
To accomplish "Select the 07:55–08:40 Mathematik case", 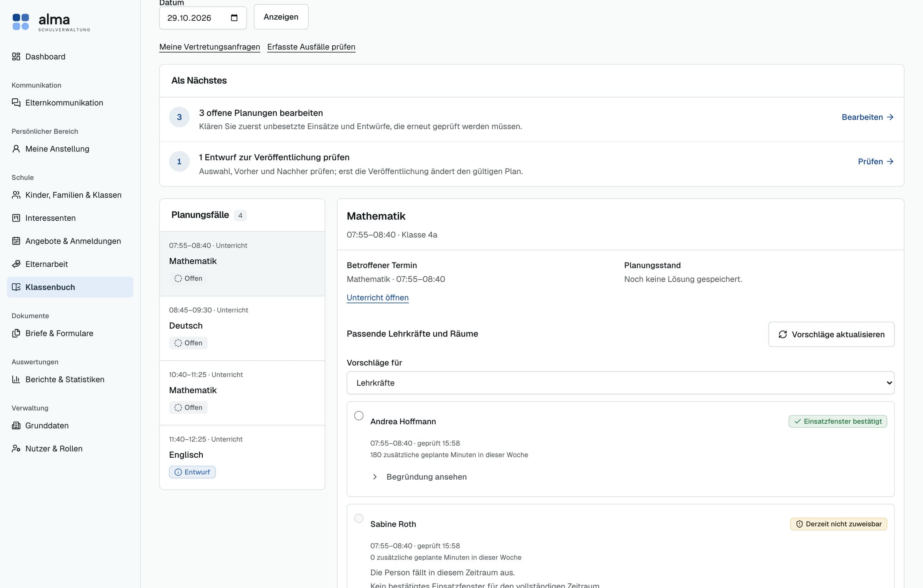I will tap(242, 264).
